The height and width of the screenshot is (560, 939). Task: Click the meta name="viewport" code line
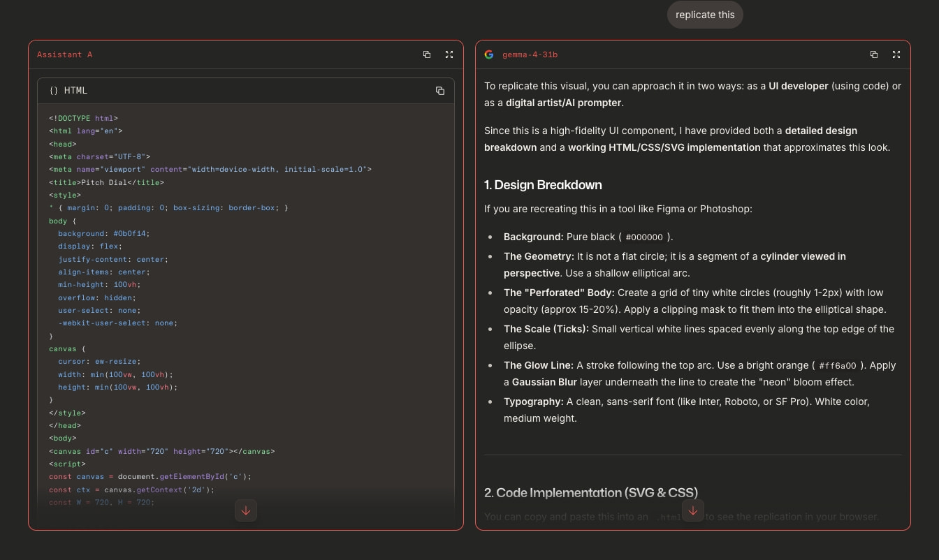[210, 170]
